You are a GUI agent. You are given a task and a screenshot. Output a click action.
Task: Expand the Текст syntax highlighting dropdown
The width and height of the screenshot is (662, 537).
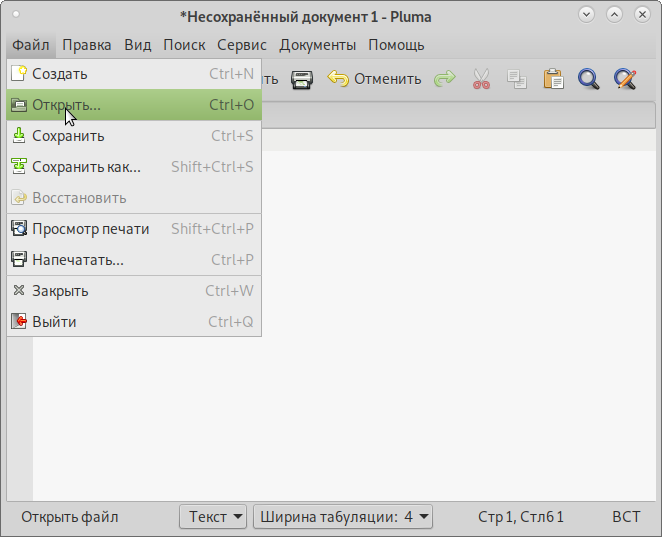(x=213, y=517)
